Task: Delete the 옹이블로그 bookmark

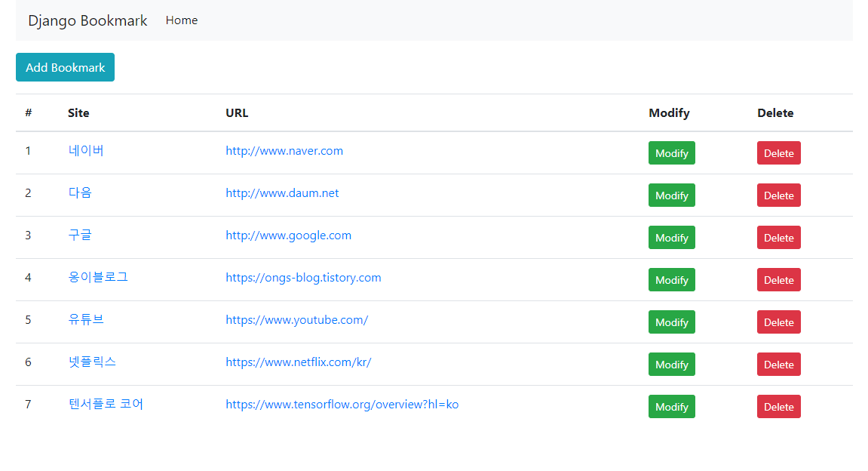Action: 779,280
